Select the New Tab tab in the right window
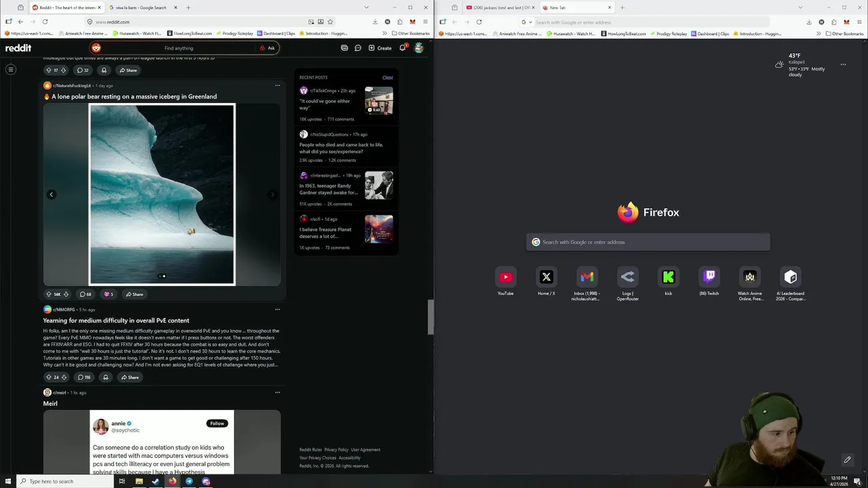Image resolution: width=868 pixels, height=488 pixels. pyautogui.click(x=576, y=7)
